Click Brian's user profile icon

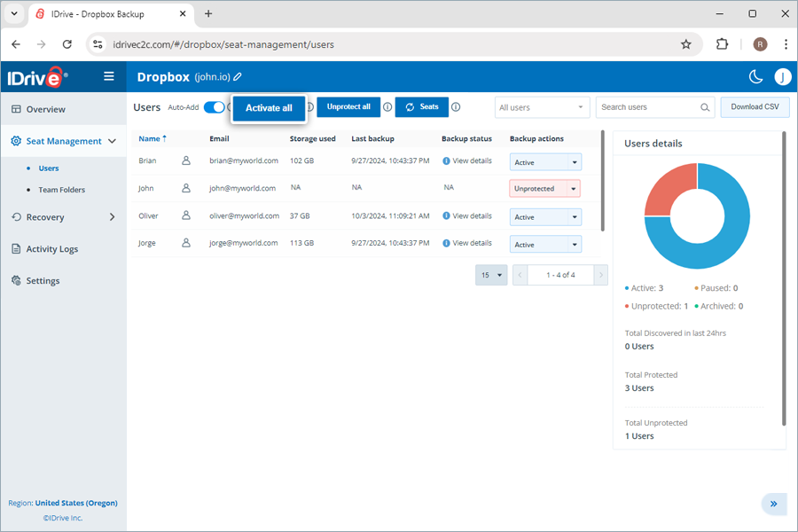click(186, 160)
